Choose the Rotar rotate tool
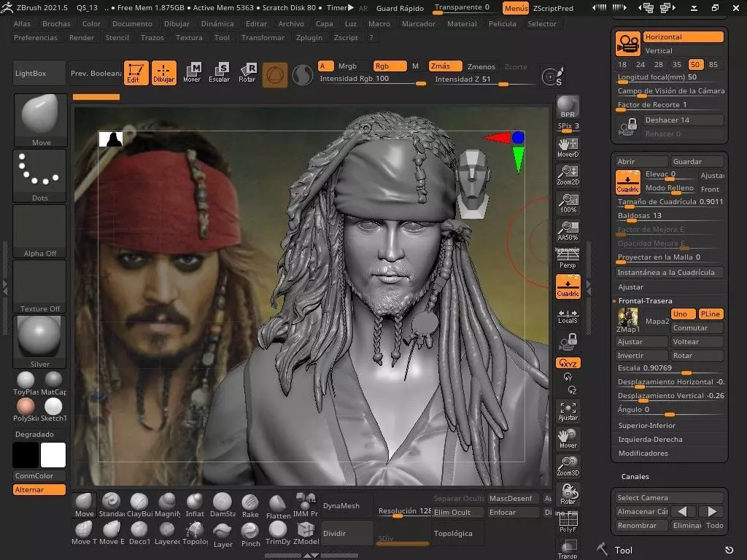 pyautogui.click(x=247, y=73)
